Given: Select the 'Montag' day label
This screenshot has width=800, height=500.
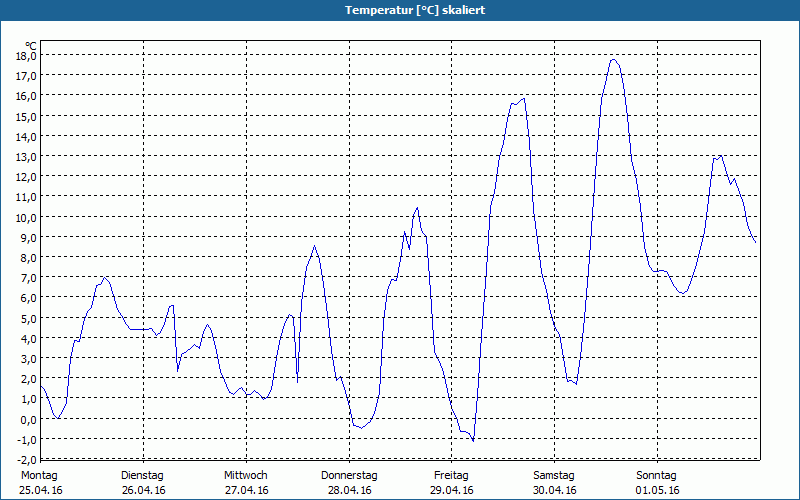Looking at the screenshot, I should click(39, 476).
